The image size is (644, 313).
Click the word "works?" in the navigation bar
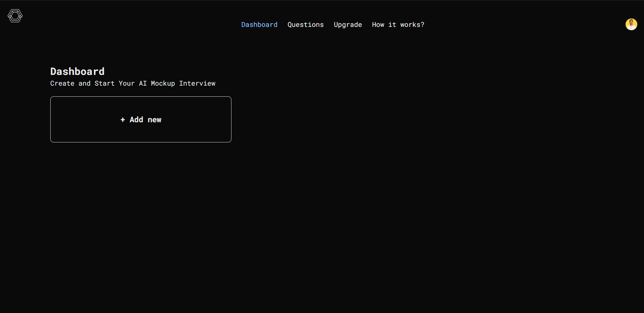click(412, 25)
